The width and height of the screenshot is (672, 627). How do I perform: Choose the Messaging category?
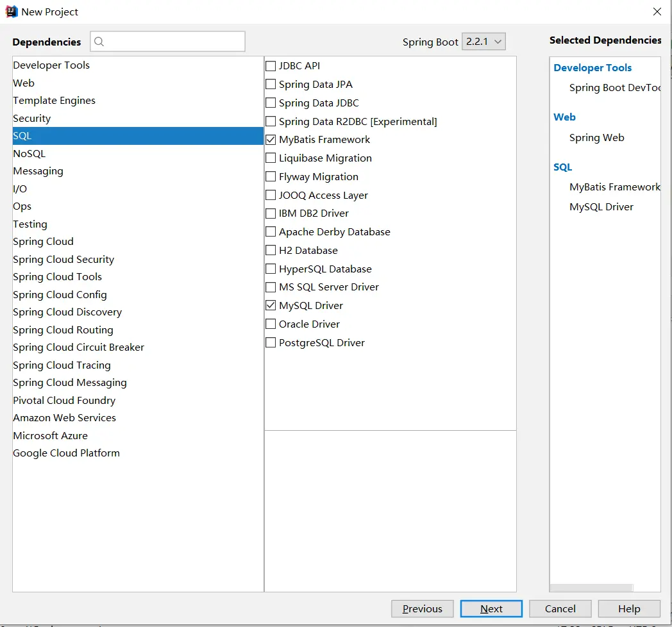[138, 171]
